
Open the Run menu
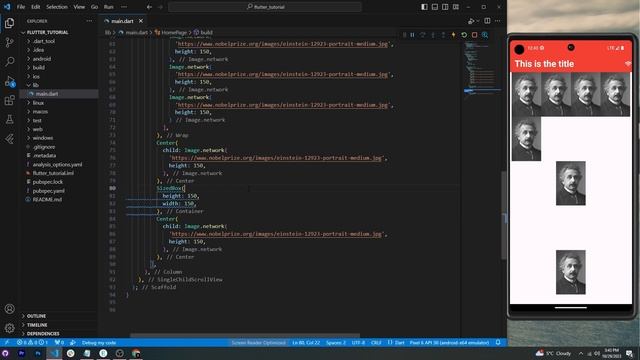click(x=109, y=7)
